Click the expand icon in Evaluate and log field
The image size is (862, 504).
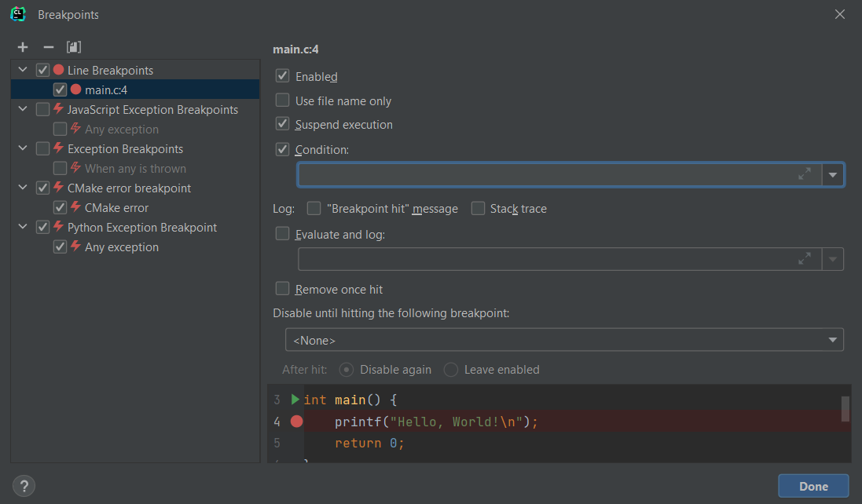805,258
